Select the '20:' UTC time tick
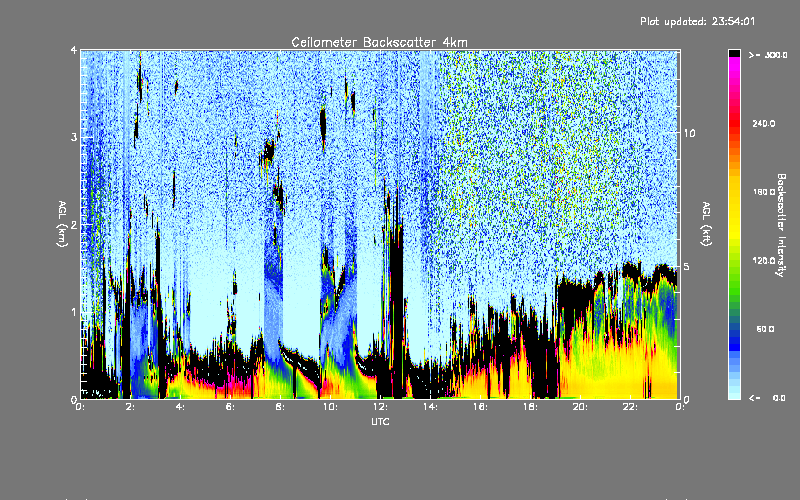This screenshot has width=800, height=500. 580,407
